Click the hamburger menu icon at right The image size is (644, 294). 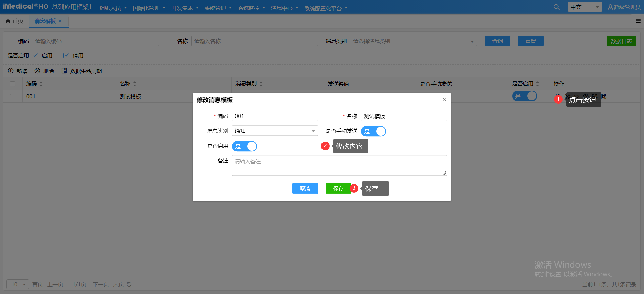638,21
